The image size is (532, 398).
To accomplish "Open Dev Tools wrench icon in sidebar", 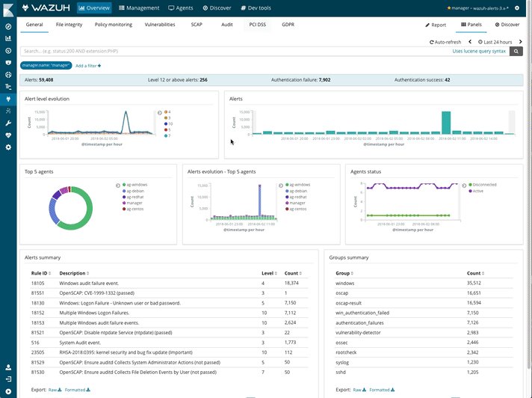I will pyautogui.click(x=8, y=123).
